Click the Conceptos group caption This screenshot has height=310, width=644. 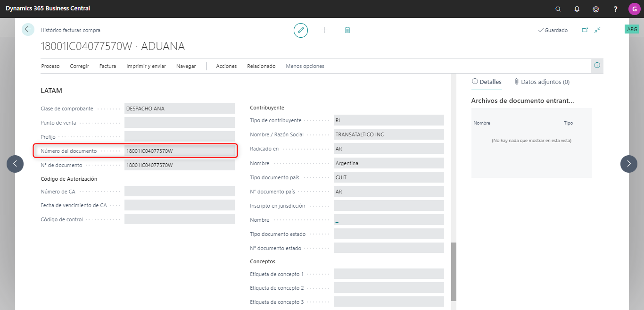(x=263, y=261)
